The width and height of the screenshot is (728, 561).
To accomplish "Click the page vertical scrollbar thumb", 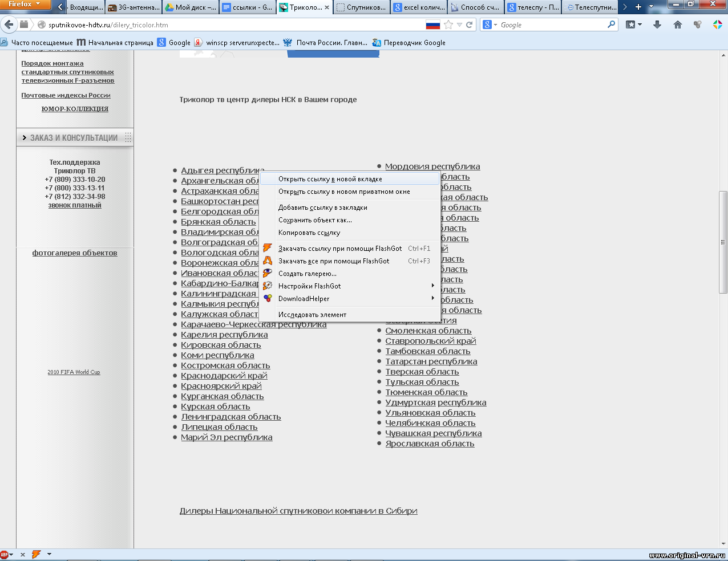I will [x=723, y=242].
